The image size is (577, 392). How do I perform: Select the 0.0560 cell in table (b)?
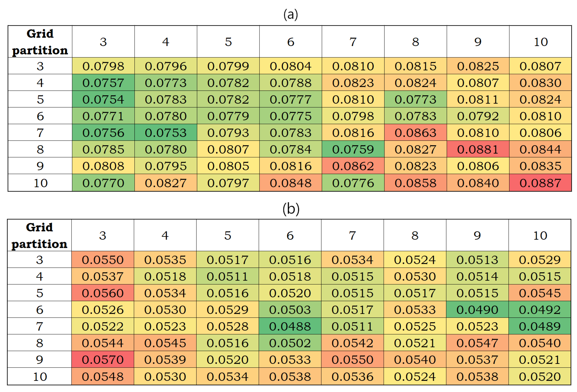(x=103, y=293)
